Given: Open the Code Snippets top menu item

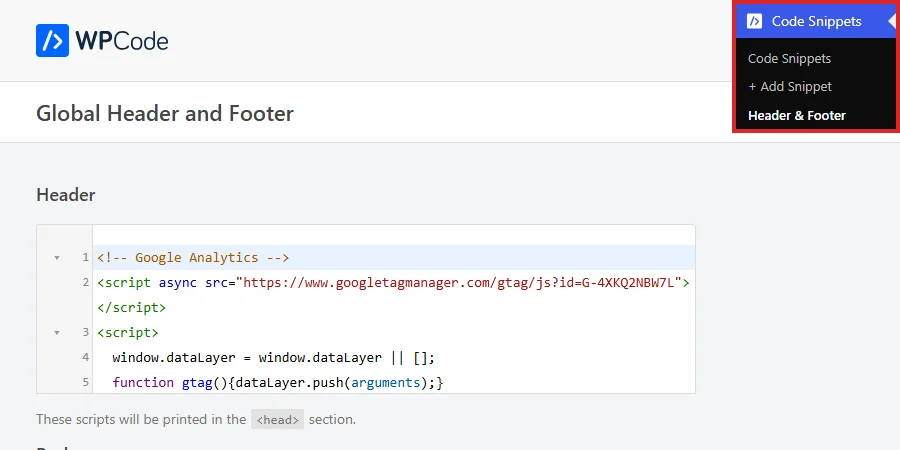Looking at the screenshot, I should coord(816,21).
